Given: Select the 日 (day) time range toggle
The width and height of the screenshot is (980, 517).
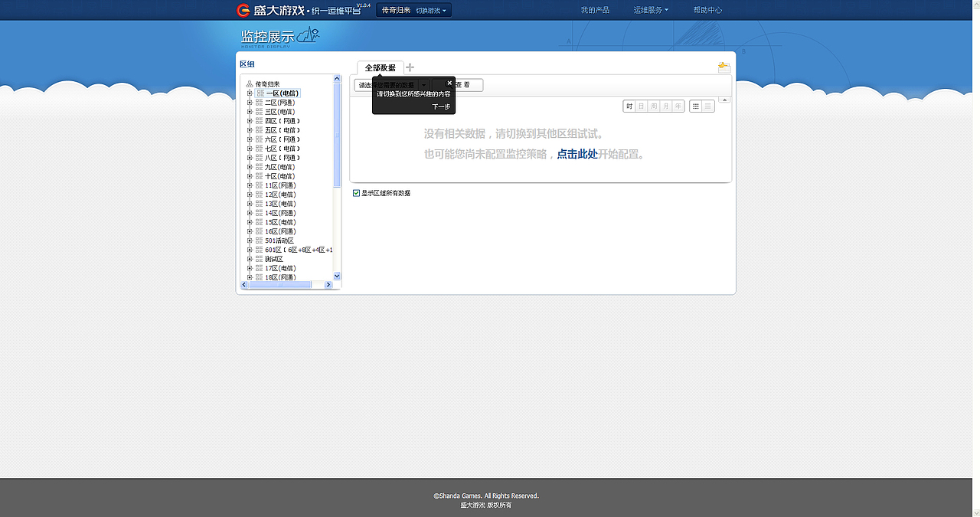Looking at the screenshot, I should coord(642,106).
